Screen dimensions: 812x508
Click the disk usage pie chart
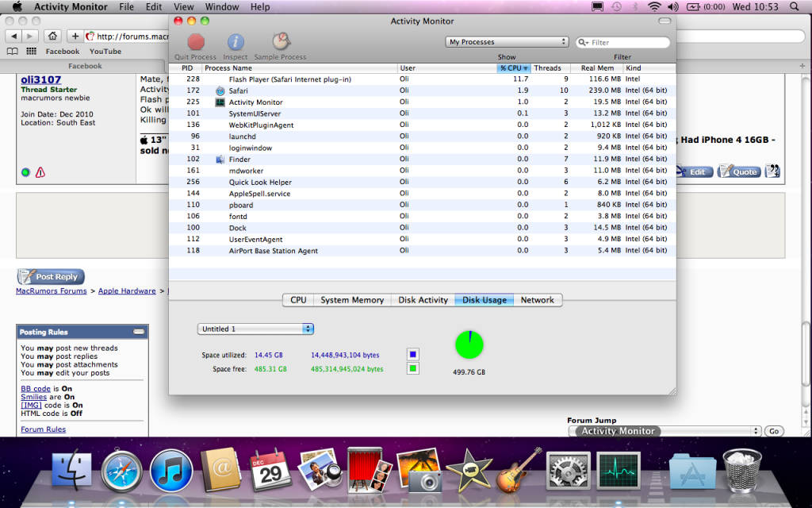pos(469,344)
